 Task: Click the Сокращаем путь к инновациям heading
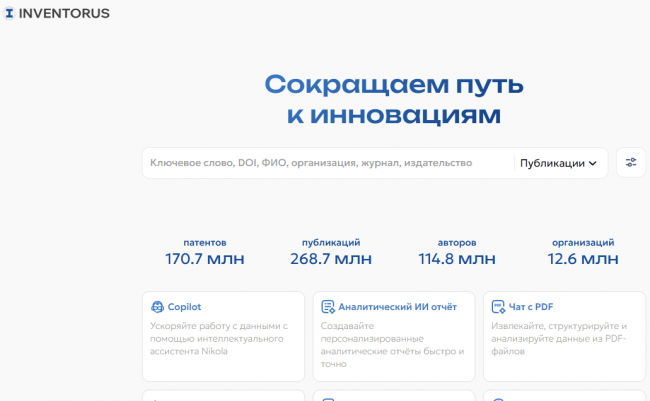click(x=393, y=99)
